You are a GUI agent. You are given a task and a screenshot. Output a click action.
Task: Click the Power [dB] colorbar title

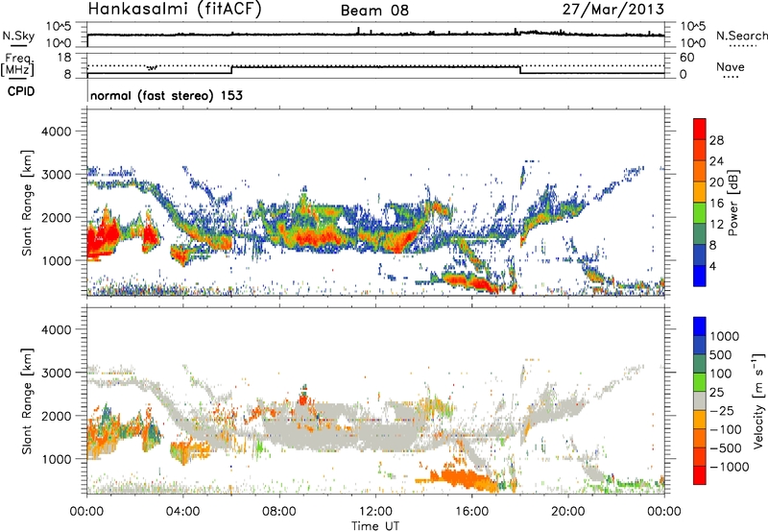click(733, 203)
